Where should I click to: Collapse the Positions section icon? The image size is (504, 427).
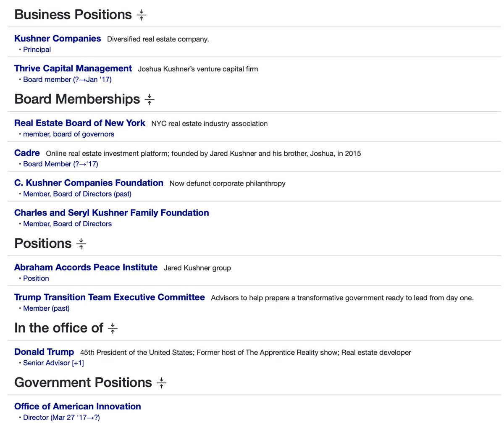[81, 244]
